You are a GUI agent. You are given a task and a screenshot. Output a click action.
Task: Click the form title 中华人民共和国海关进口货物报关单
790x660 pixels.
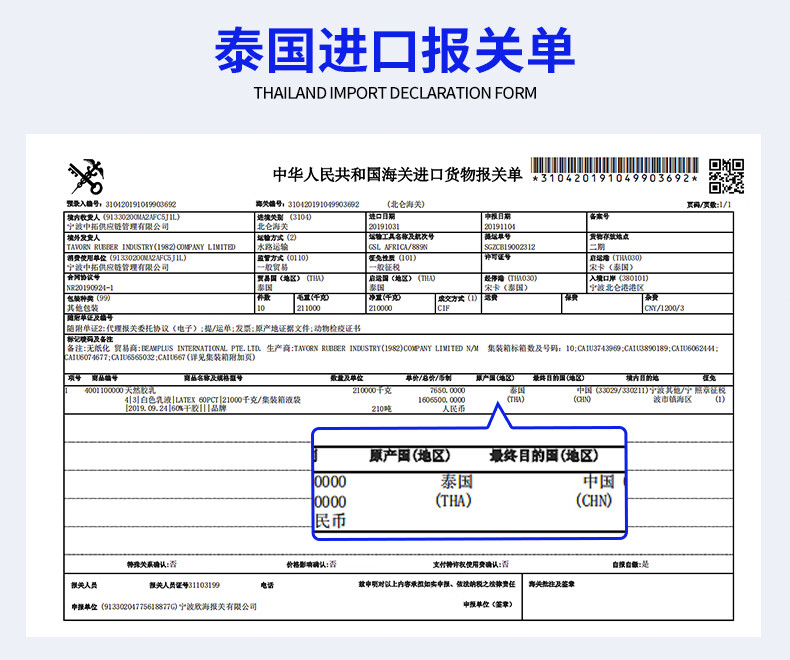coord(398,175)
